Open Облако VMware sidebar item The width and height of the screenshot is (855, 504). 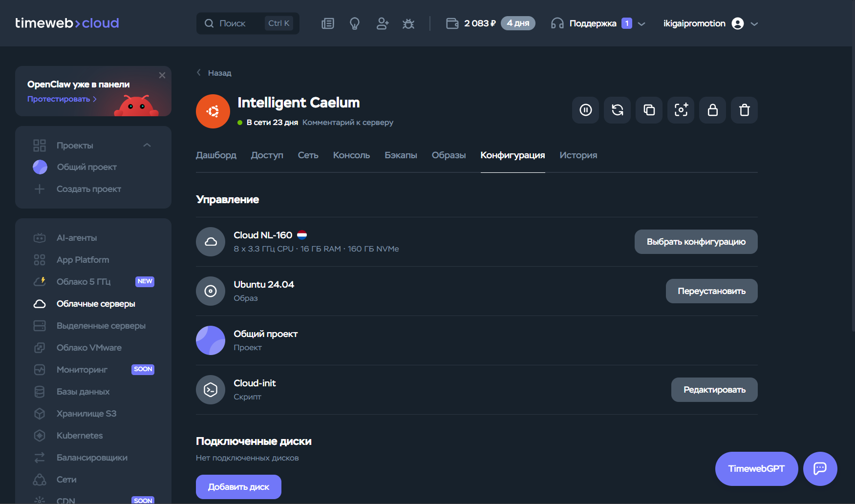[89, 348]
